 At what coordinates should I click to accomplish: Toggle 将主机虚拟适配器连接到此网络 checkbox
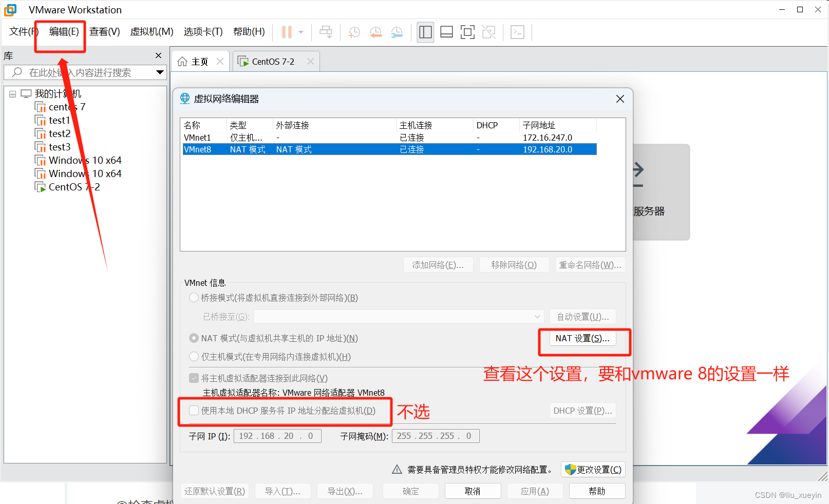194,378
